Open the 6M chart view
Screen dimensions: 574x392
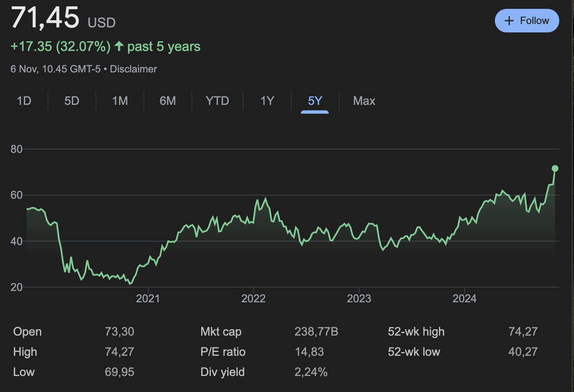168,101
